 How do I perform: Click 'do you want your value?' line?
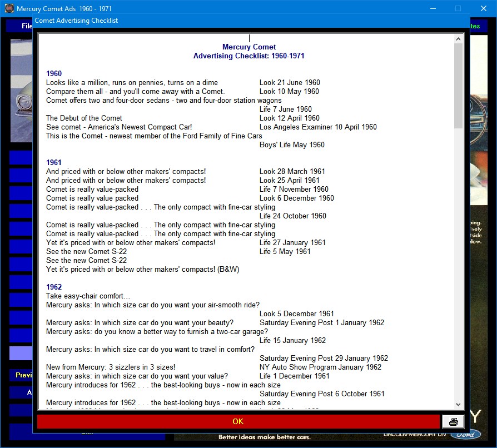point(137,376)
